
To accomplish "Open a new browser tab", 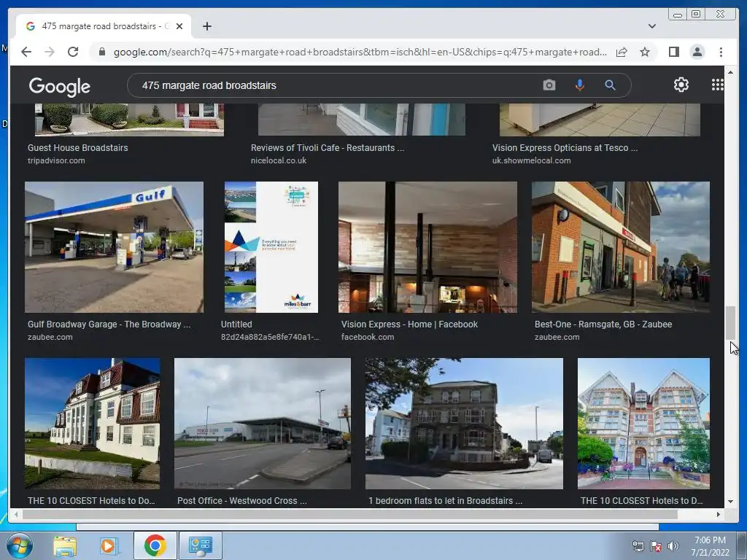I will (x=206, y=26).
